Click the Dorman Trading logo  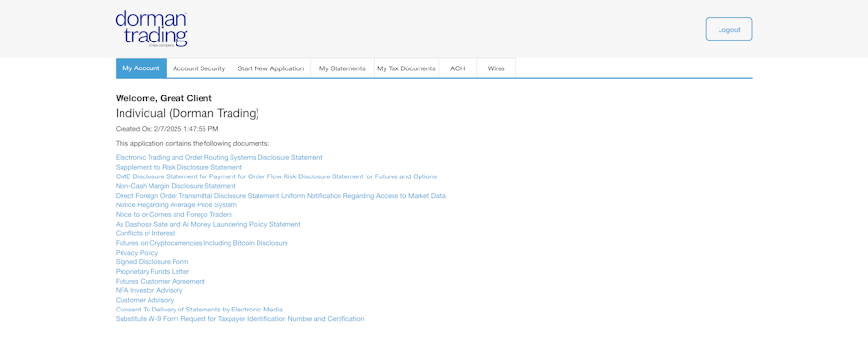pos(151,29)
